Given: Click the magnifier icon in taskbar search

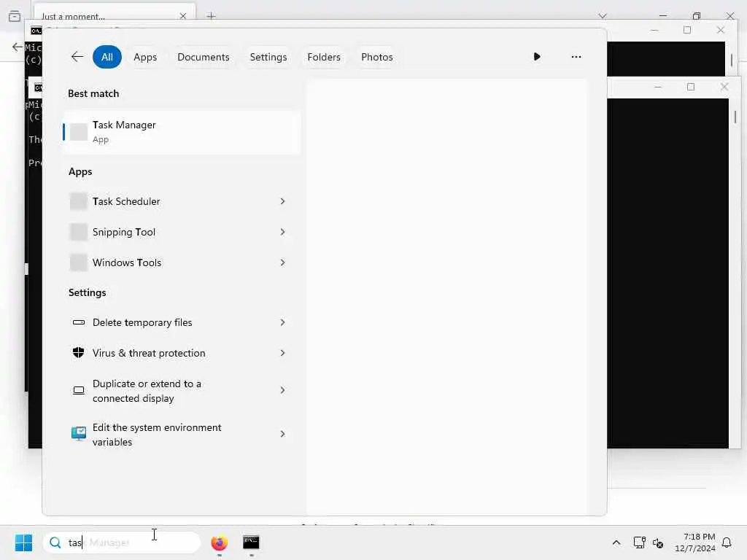Looking at the screenshot, I should 55,542.
